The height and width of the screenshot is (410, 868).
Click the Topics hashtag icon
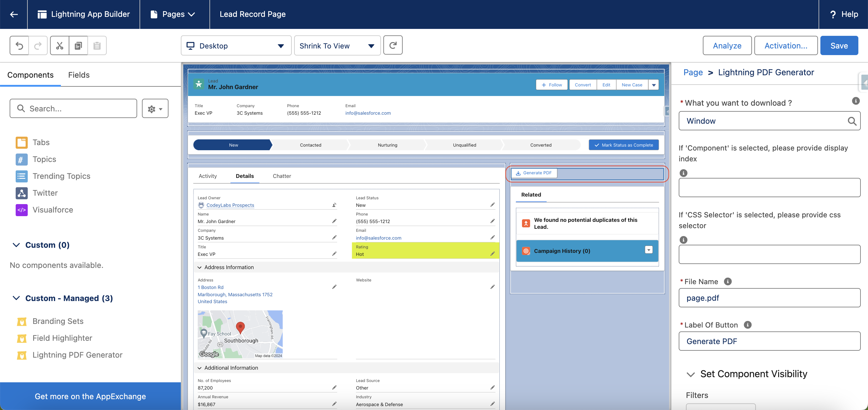coord(22,159)
